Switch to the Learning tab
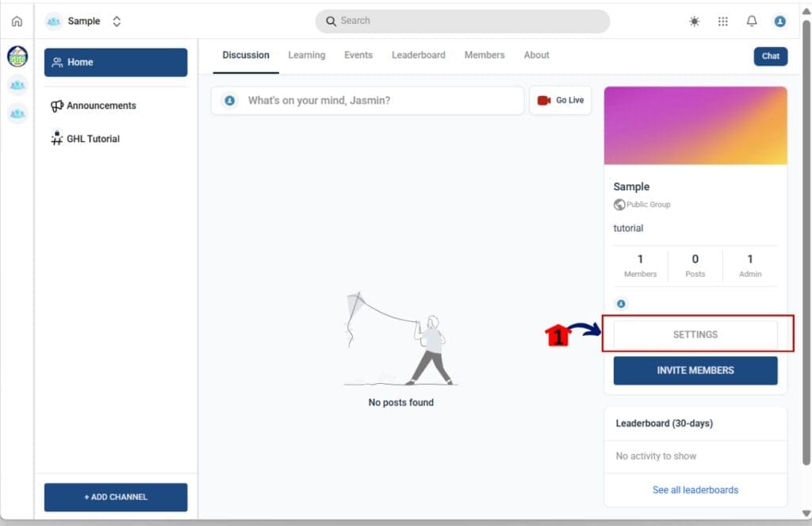The height and width of the screenshot is (526, 812). [307, 55]
